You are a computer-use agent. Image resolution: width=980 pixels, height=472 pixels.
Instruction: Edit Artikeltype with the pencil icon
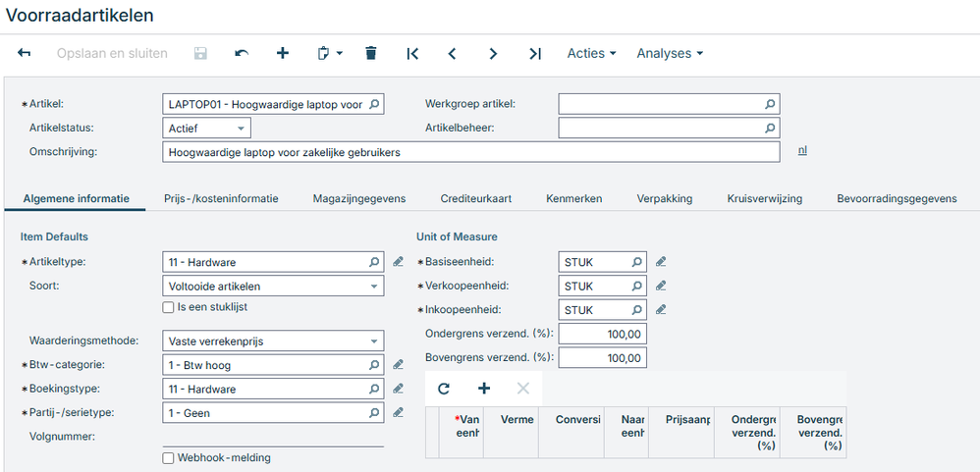coord(398,262)
